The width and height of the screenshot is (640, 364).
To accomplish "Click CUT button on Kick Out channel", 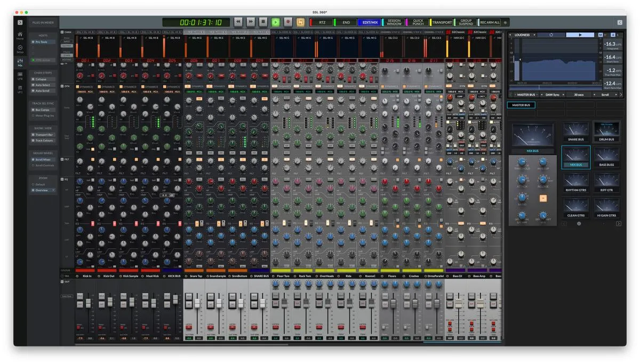I will click(101, 304).
